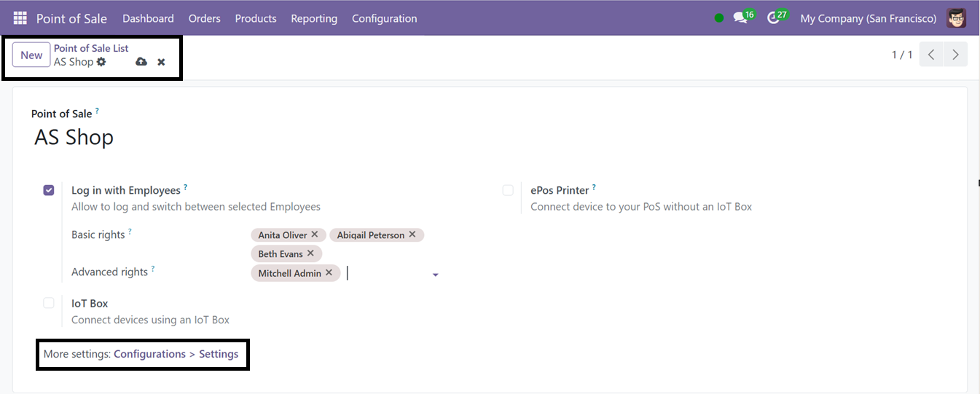Open the Reporting menu
Screen dimensions: 980x394
[314, 18]
